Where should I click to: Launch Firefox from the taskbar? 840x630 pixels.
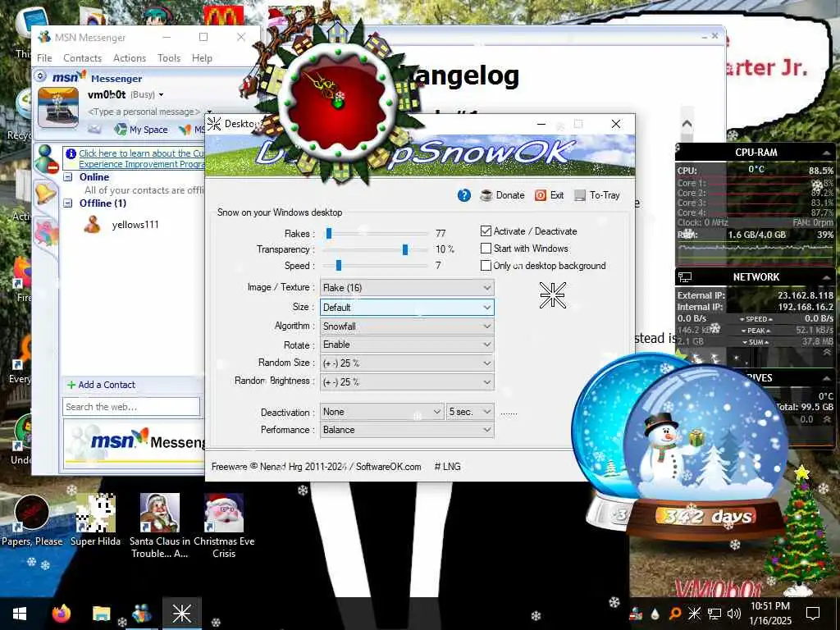[61, 614]
